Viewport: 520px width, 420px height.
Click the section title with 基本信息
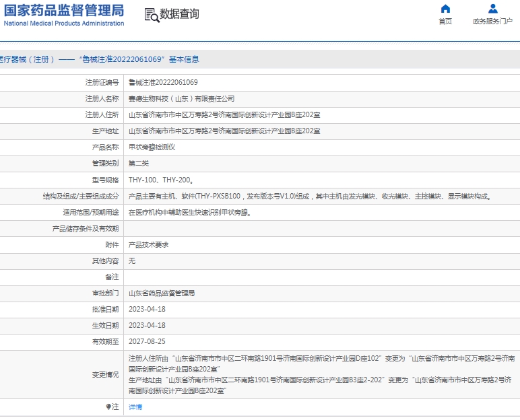point(99,59)
